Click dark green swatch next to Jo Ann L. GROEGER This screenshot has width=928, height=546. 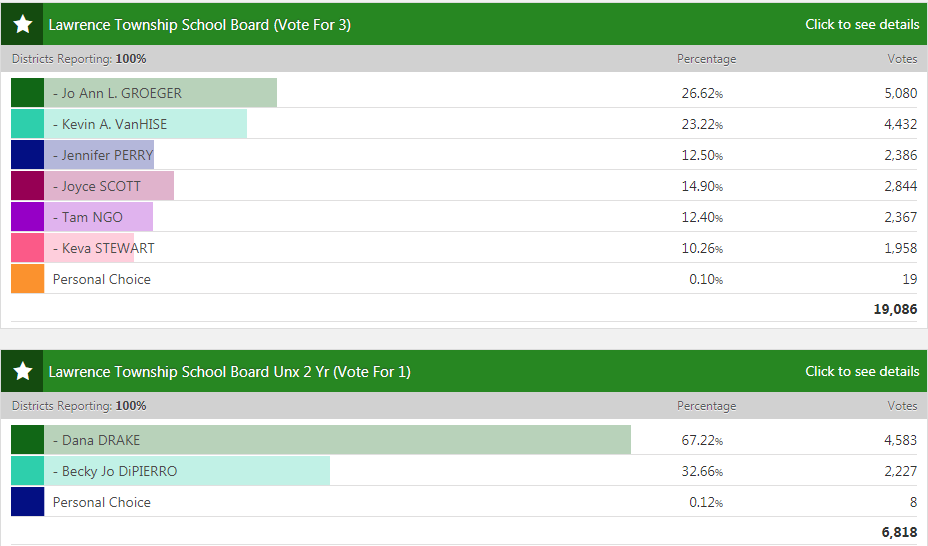pyautogui.click(x=27, y=93)
